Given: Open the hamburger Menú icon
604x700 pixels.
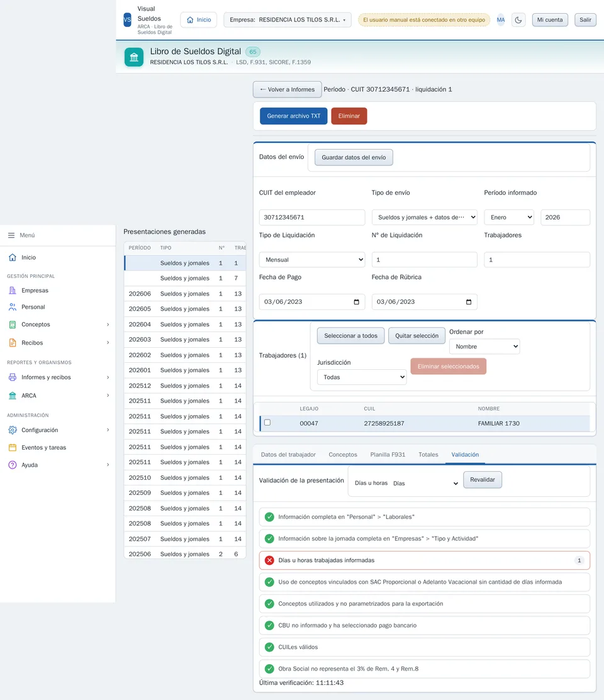Looking at the screenshot, I should coord(11,235).
